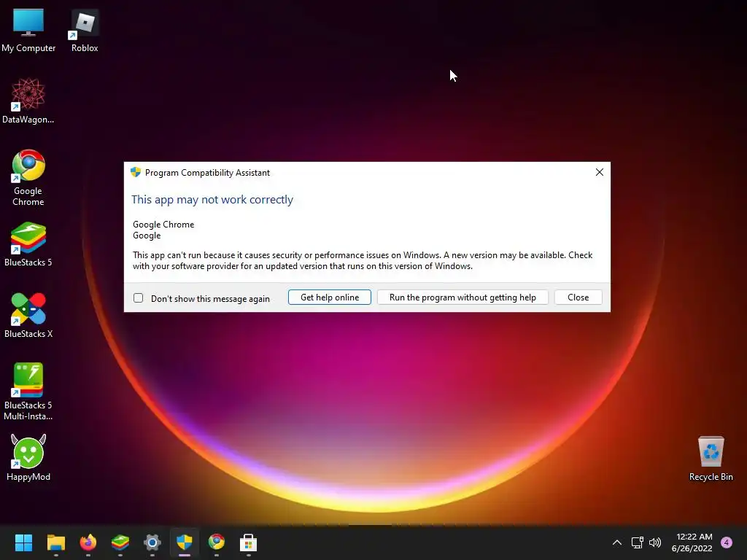Screen dimensions: 747x560
Task: Open File Explorer from taskbar
Action: coord(55,542)
